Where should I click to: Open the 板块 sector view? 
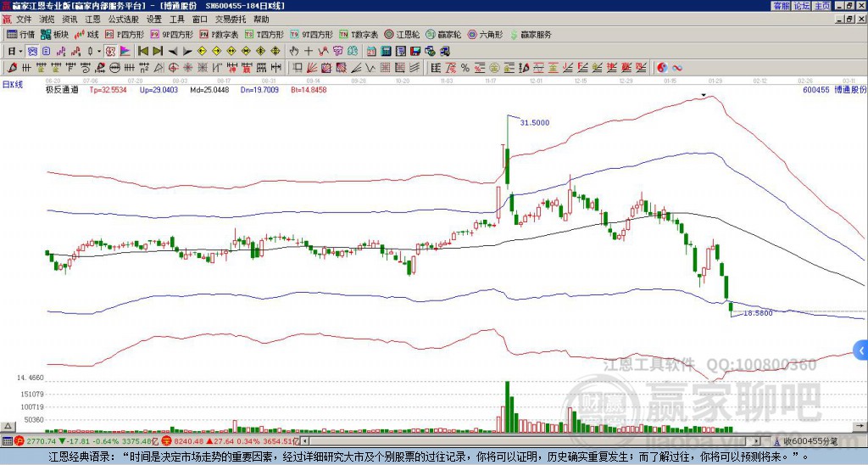pos(54,34)
